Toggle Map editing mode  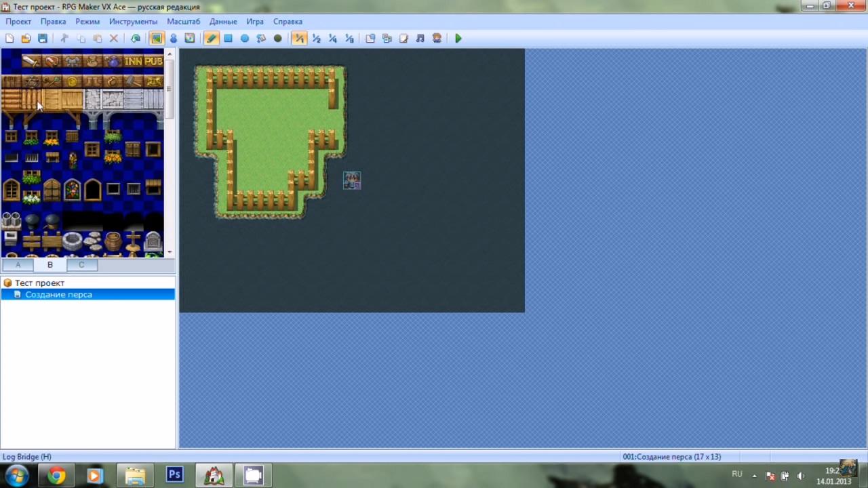tap(157, 39)
